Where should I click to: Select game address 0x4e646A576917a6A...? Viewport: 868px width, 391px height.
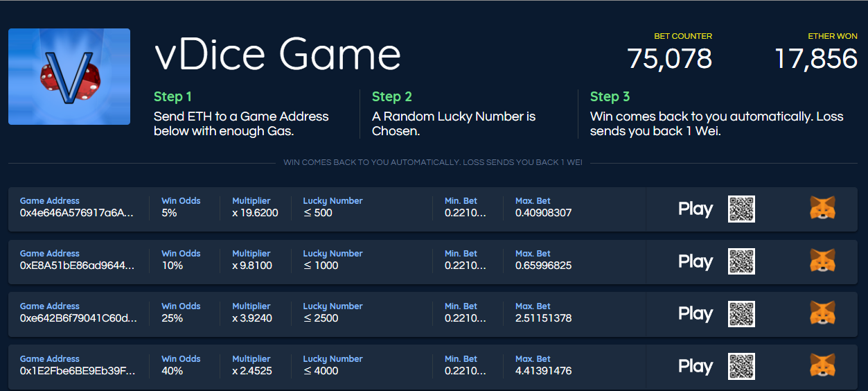[x=78, y=213]
